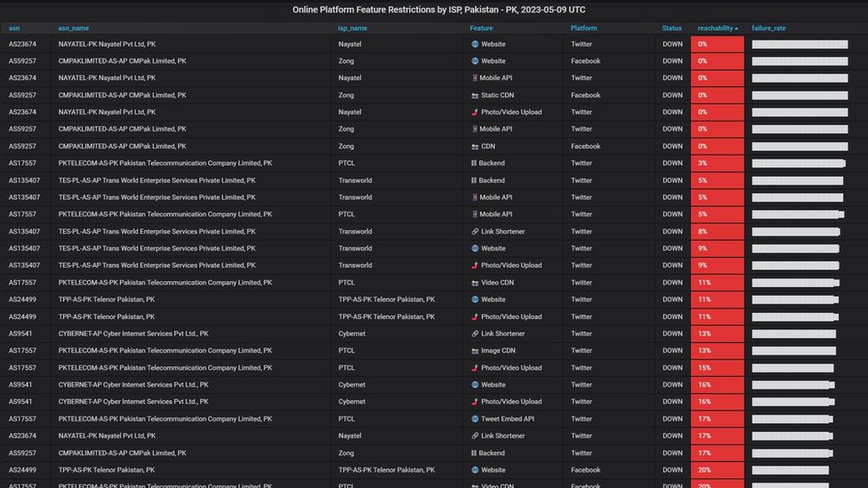The height and width of the screenshot is (488, 868).
Task: Click the Link Shortener icon in the Transworld row
Action: pos(474,232)
